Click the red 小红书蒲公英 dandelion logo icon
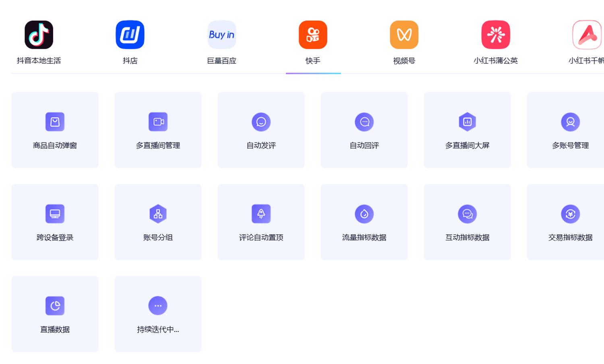This screenshot has width=604, height=364. click(496, 35)
